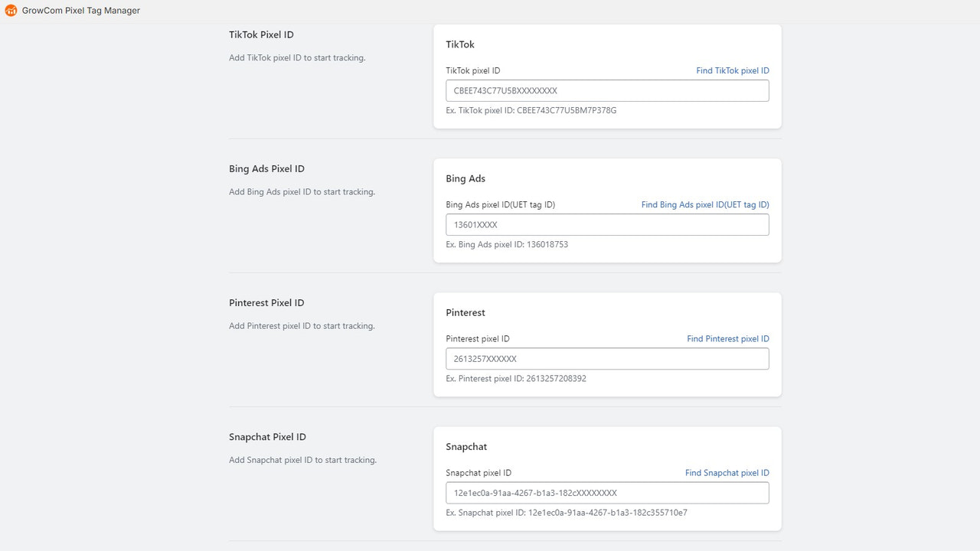Click the TikTok card title
This screenshot has width=980, height=551.
(460, 44)
